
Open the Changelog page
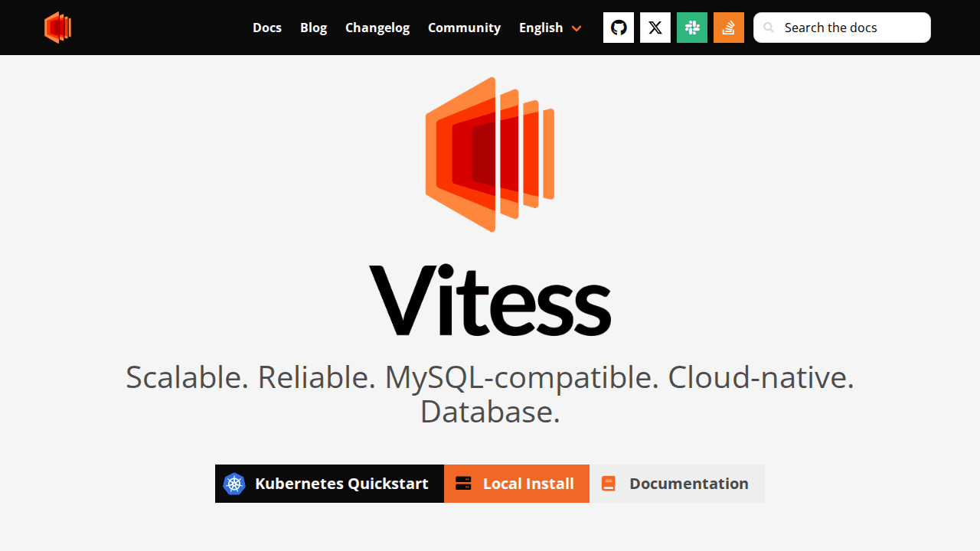point(377,28)
